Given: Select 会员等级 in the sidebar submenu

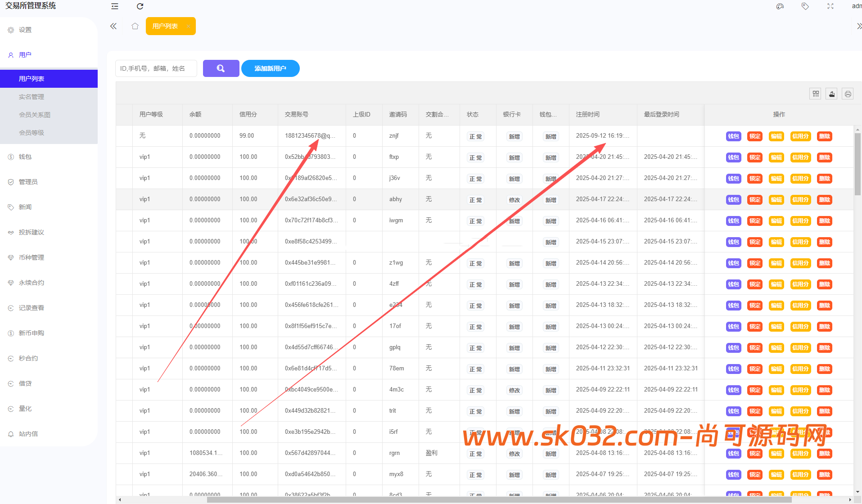Looking at the screenshot, I should [32, 133].
